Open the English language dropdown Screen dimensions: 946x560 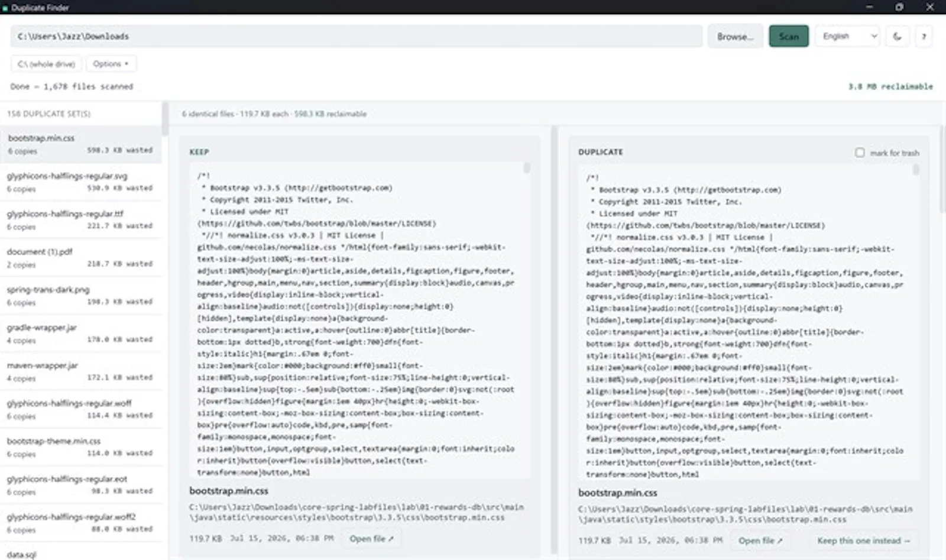[847, 37]
